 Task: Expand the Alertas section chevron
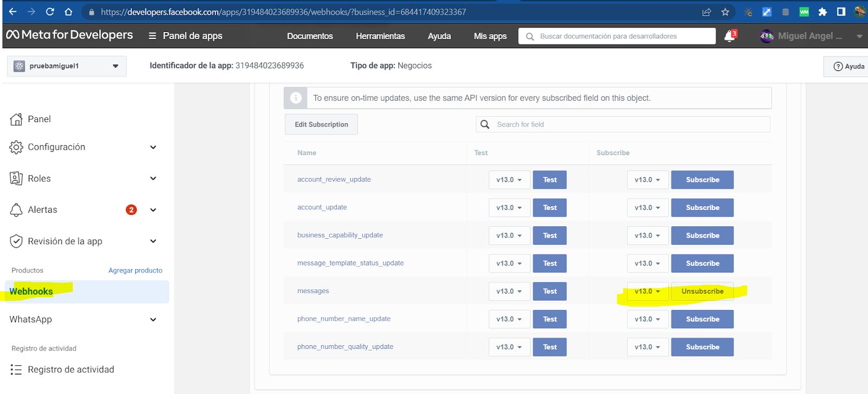click(153, 210)
